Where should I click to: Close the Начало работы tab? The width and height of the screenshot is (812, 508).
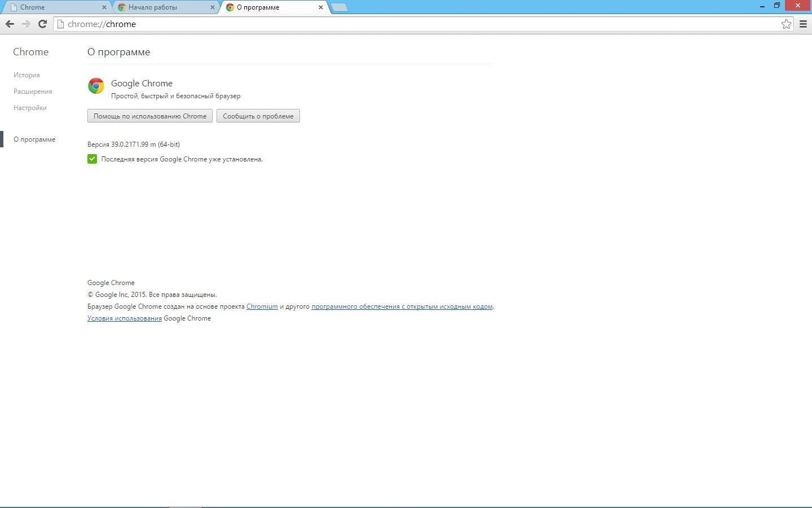tap(212, 7)
